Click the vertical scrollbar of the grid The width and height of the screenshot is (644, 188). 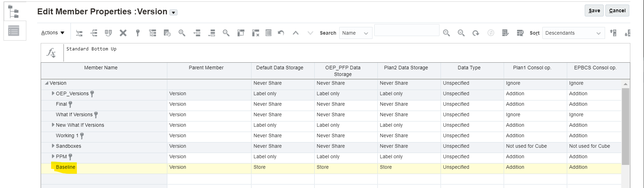(x=625, y=126)
